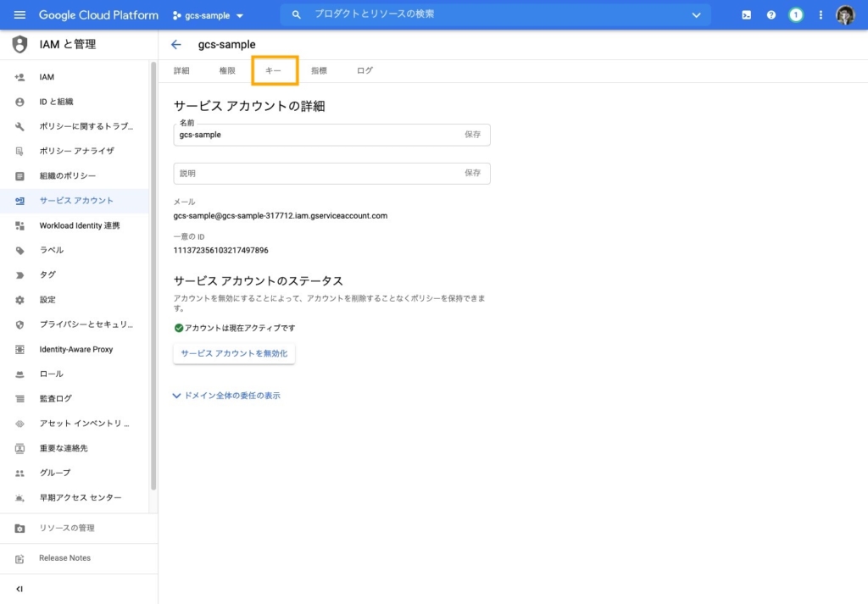Switch to the 権限 tab
This screenshot has height=604, width=868.
(x=227, y=71)
